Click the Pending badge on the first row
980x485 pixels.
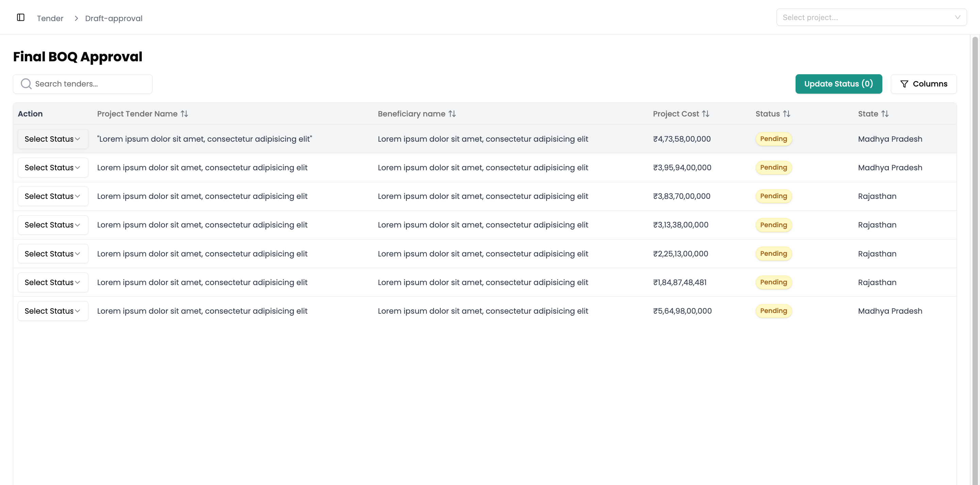(773, 139)
